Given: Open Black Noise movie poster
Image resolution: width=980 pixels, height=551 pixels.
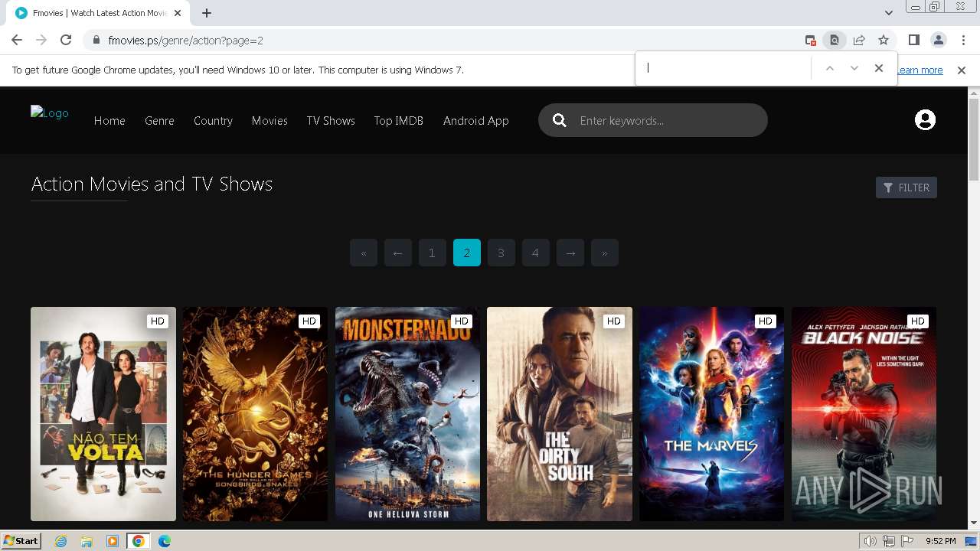Looking at the screenshot, I should (x=864, y=414).
